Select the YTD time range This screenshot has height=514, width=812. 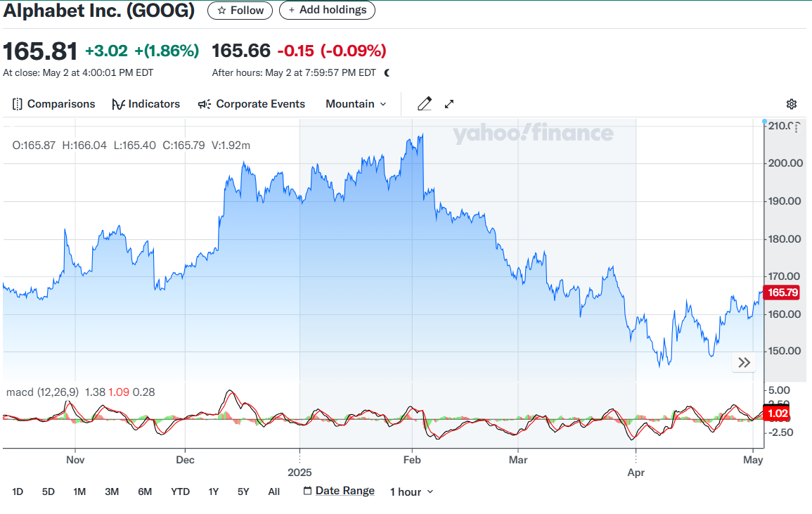tap(180, 491)
